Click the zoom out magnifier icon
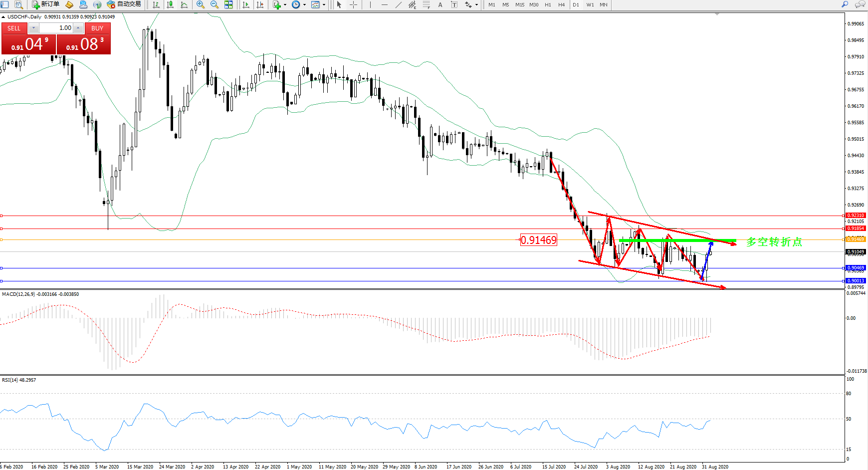The width and height of the screenshot is (868, 470). pos(215,4)
